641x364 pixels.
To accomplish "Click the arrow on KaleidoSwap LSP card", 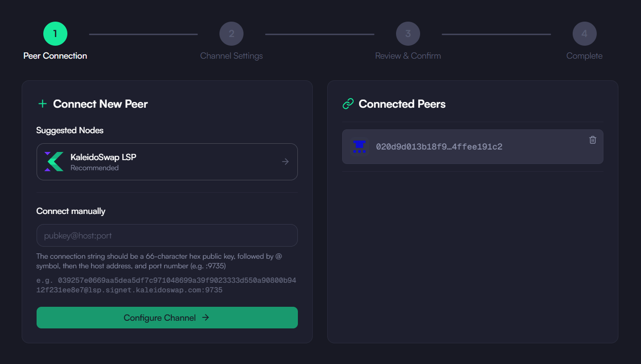I will coord(285,162).
